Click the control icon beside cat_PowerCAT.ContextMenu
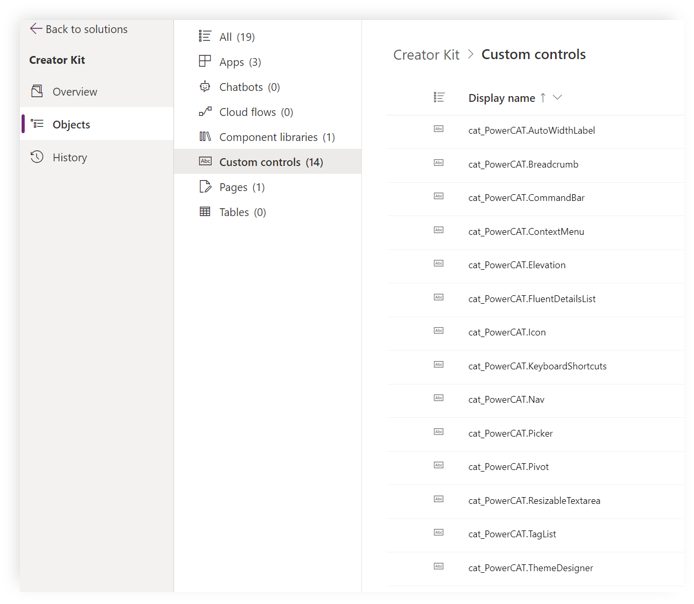Screen dimensions: 694x604 439,230
